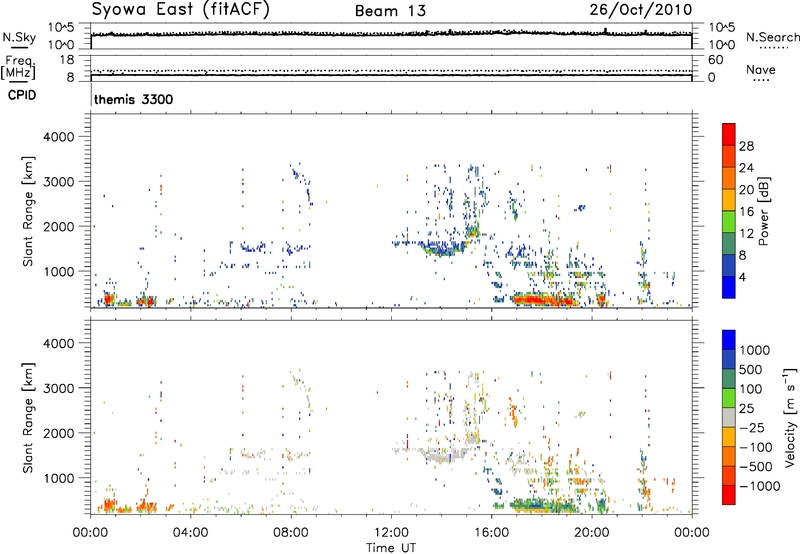Click the '2000' tick on the velocity panel
The image size is (800, 554).
point(58,433)
